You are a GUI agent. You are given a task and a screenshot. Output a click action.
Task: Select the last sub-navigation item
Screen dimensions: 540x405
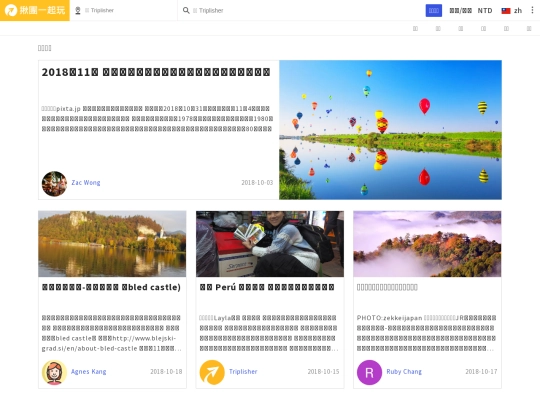pos(529,29)
